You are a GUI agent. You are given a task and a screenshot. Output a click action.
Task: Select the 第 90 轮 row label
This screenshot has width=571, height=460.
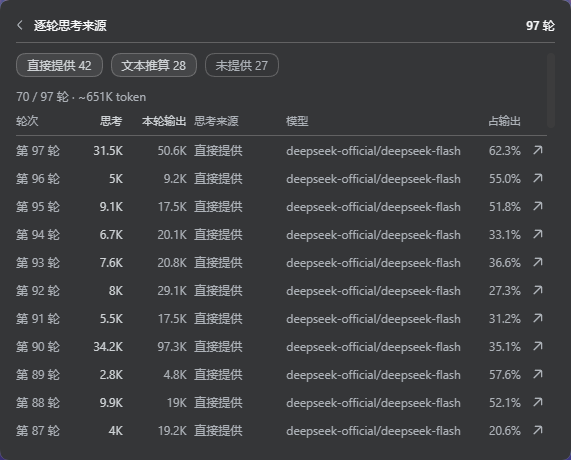coord(38,346)
